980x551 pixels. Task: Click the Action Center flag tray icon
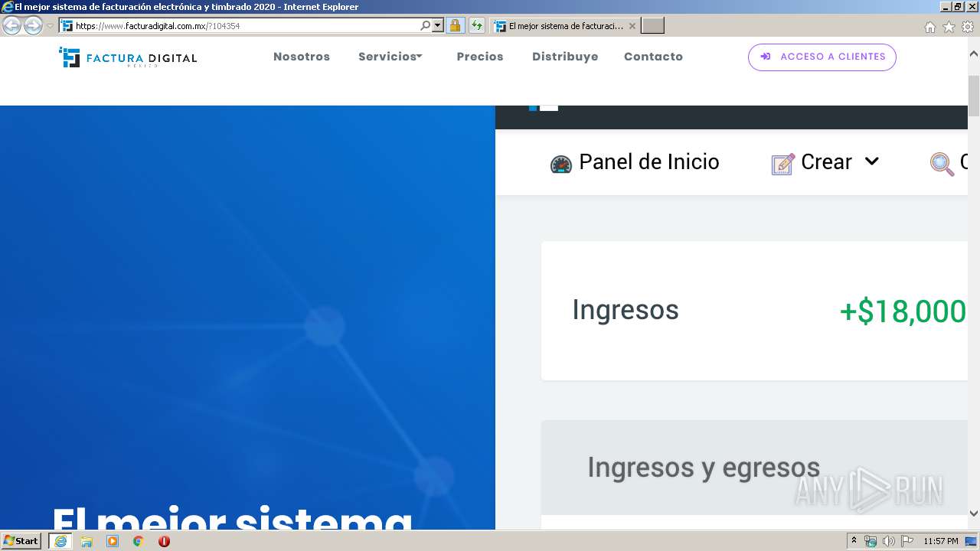coord(906,541)
